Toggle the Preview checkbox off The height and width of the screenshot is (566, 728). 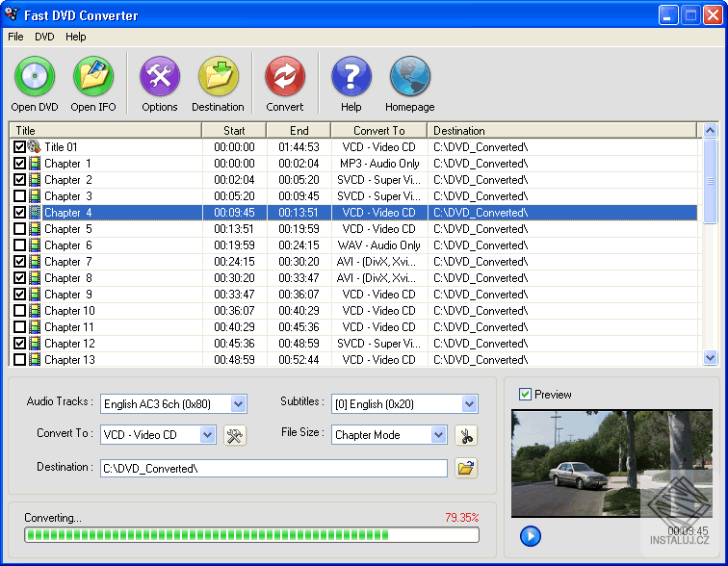tap(525, 395)
